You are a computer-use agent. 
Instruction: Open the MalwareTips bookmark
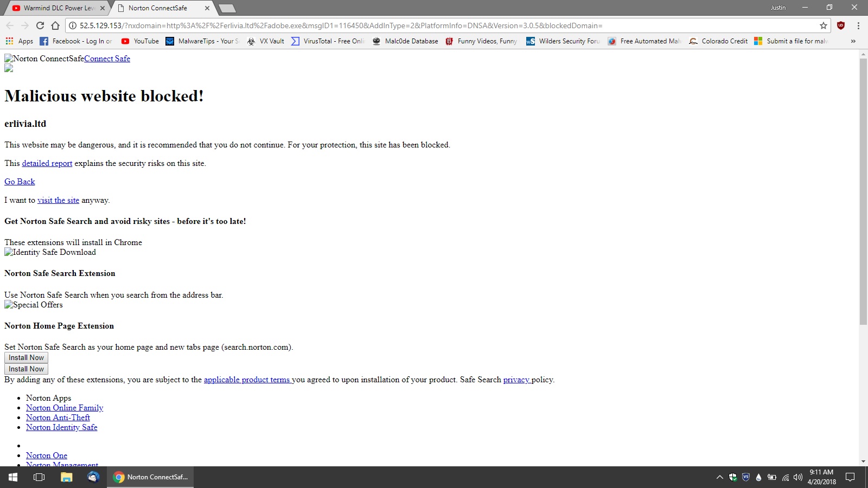click(x=202, y=41)
